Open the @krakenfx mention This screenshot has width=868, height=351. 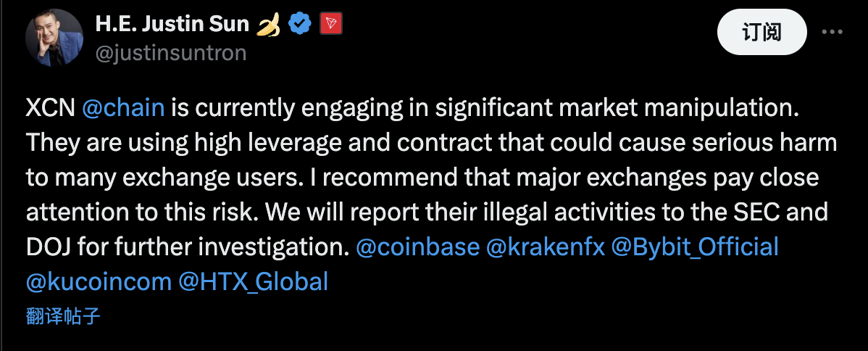(x=546, y=247)
